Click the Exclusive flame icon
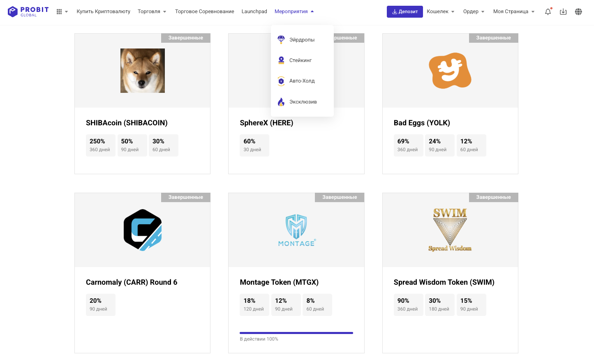Screen dimensions: 594x364 pos(281,102)
